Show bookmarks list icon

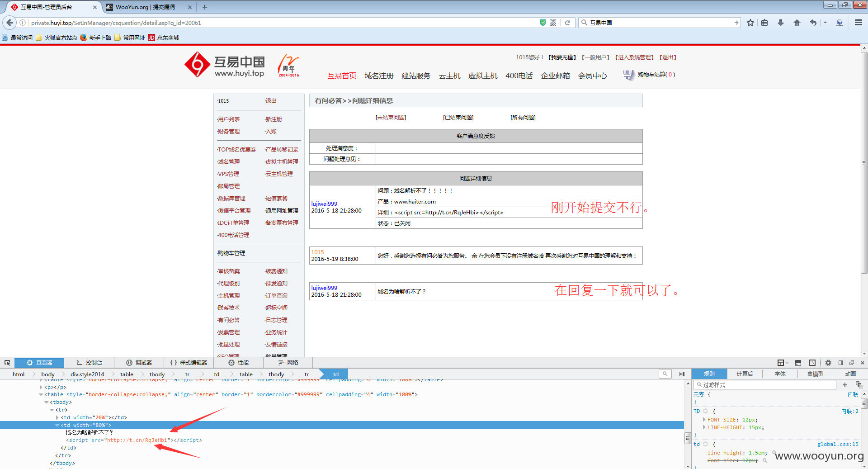(764, 23)
